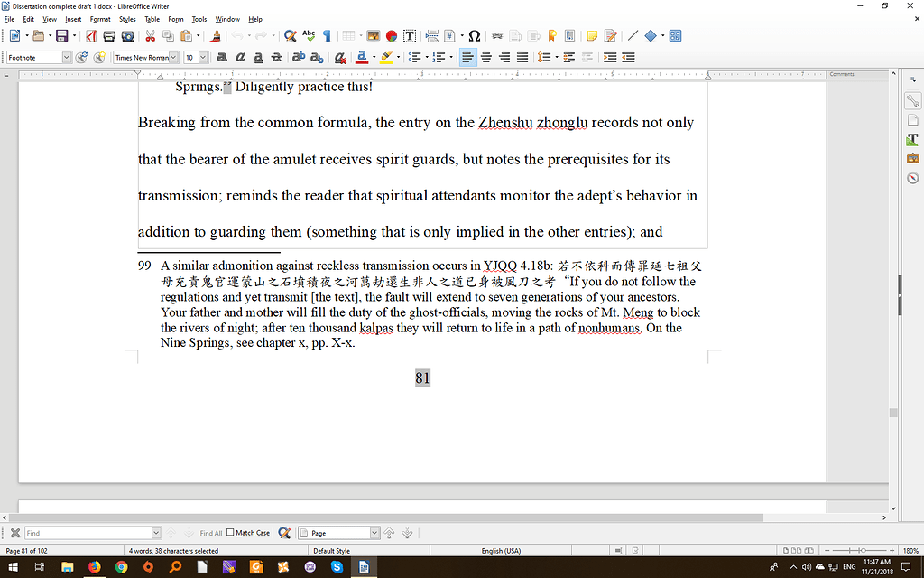Enable Match Case in the Find bar

point(230,532)
